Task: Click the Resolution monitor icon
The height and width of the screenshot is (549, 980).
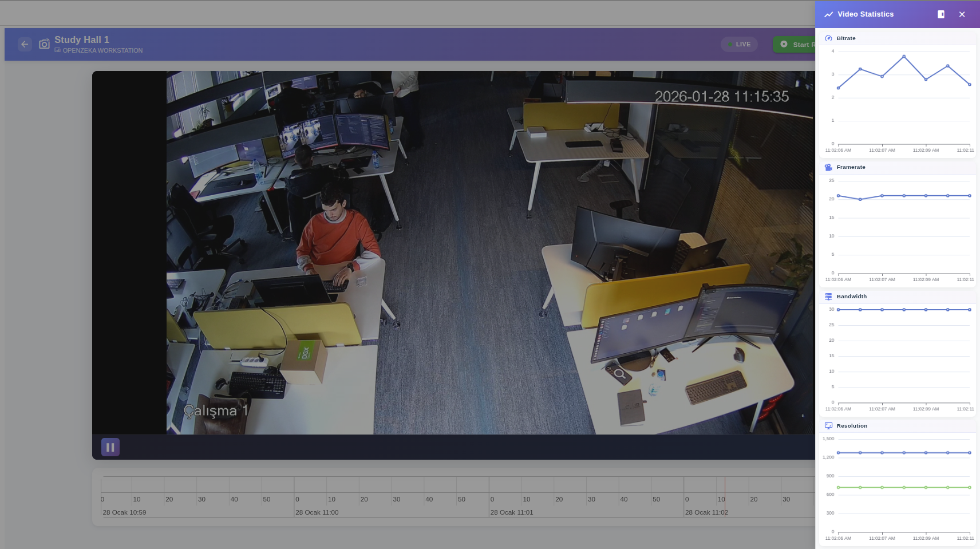Action: tap(828, 426)
